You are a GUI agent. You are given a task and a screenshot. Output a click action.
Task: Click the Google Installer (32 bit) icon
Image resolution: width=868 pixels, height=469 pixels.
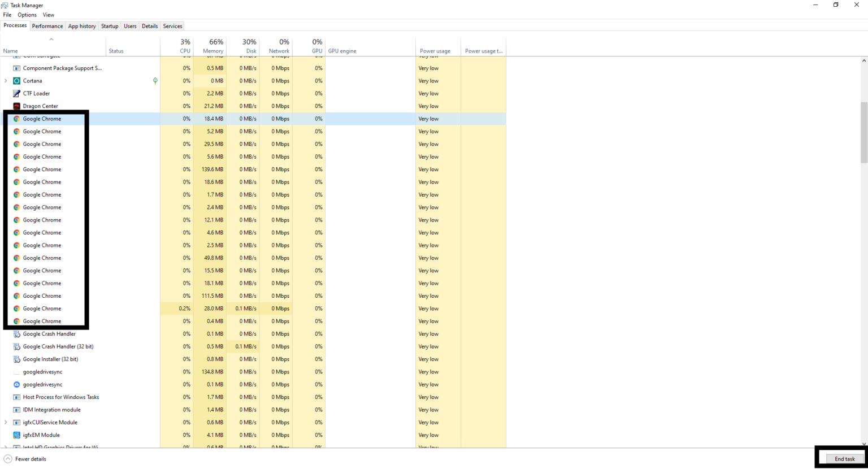[18, 359]
